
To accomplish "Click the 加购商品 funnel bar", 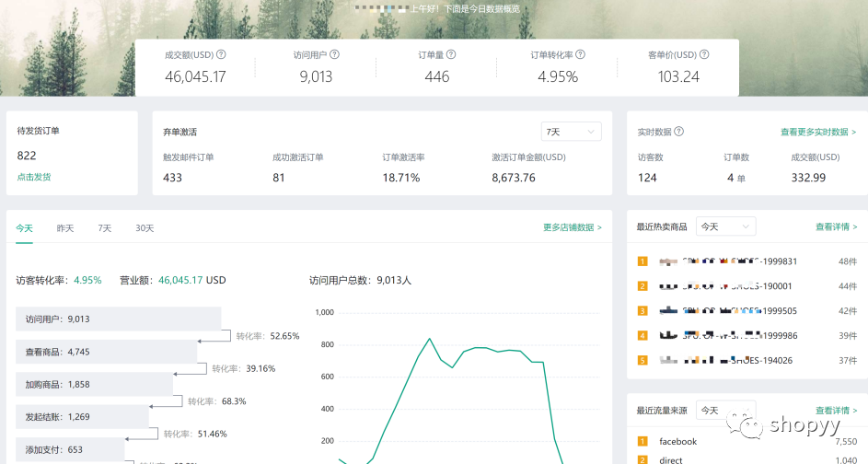I will 94,384.
